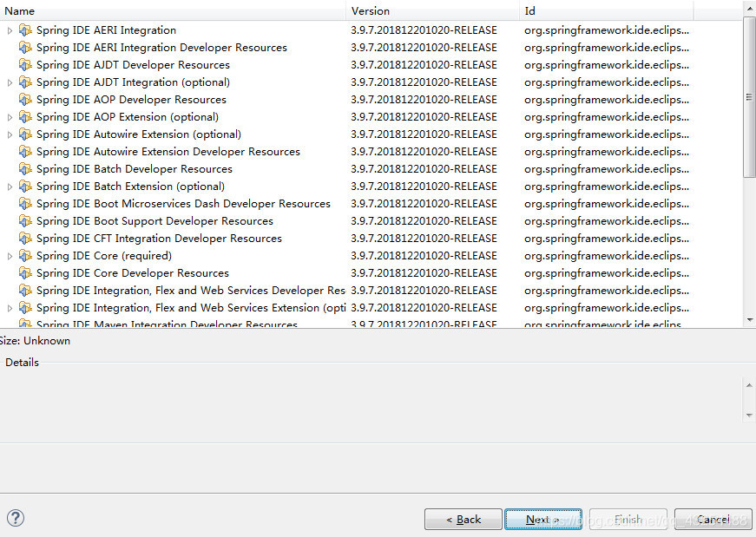The height and width of the screenshot is (537, 756).
Task: Expand Spring IDE AERI Integration tree node
Action: [10, 31]
